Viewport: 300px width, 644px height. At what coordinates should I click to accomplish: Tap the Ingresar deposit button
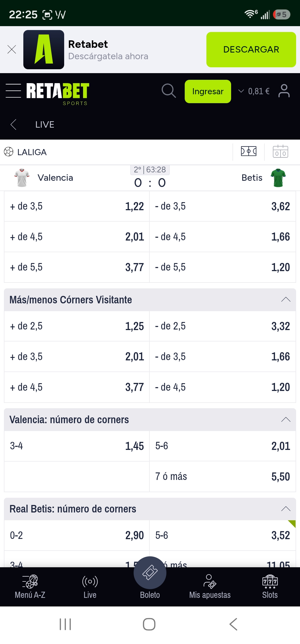point(208,91)
